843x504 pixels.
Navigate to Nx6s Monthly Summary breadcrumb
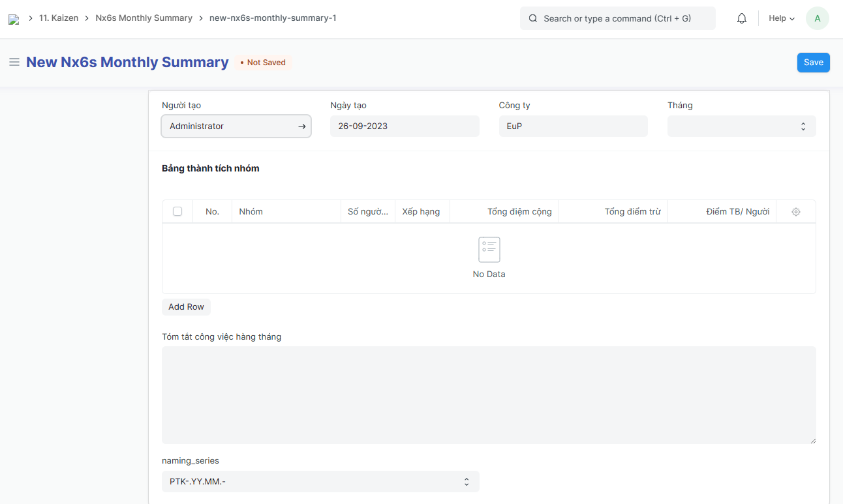click(x=144, y=18)
